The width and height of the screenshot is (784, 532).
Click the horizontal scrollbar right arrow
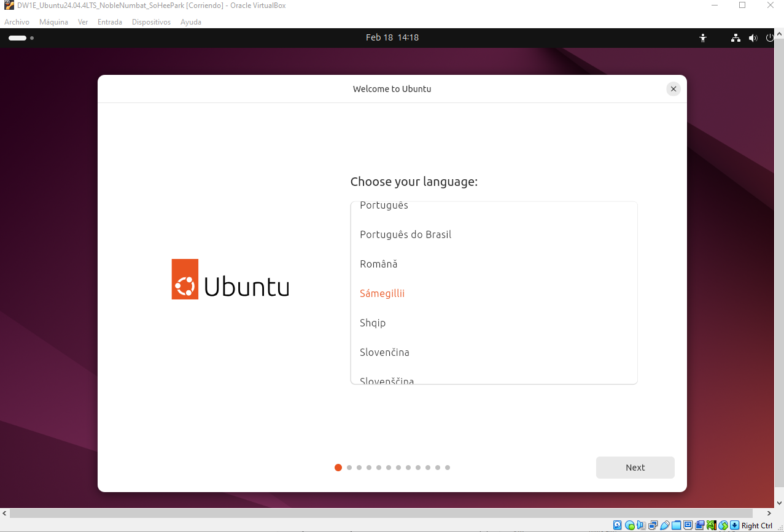tap(769, 513)
